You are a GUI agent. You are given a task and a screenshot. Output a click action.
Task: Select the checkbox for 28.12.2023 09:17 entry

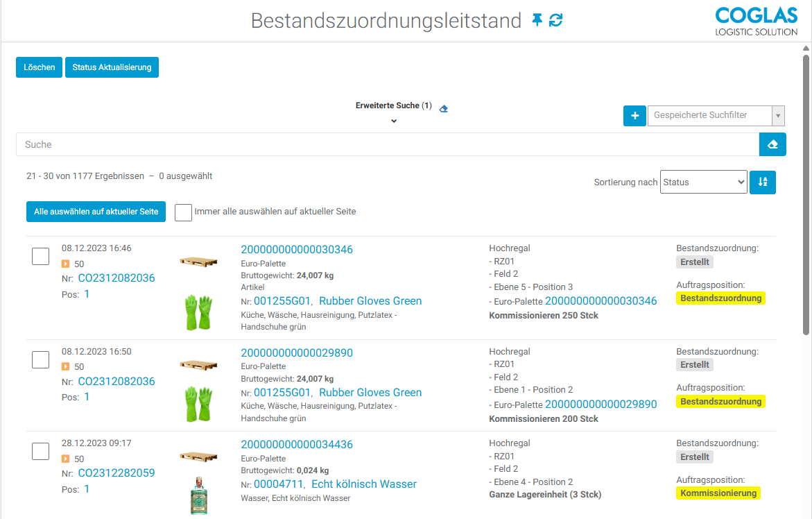click(x=40, y=451)
